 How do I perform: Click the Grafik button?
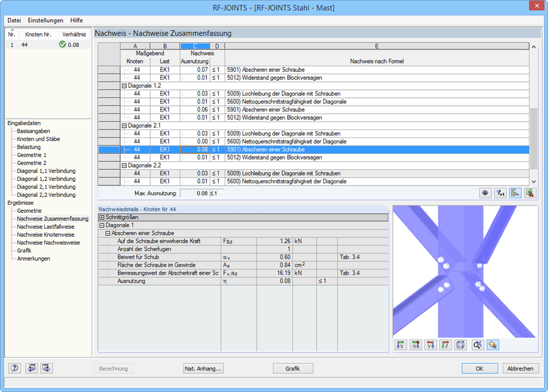[293, 368]
